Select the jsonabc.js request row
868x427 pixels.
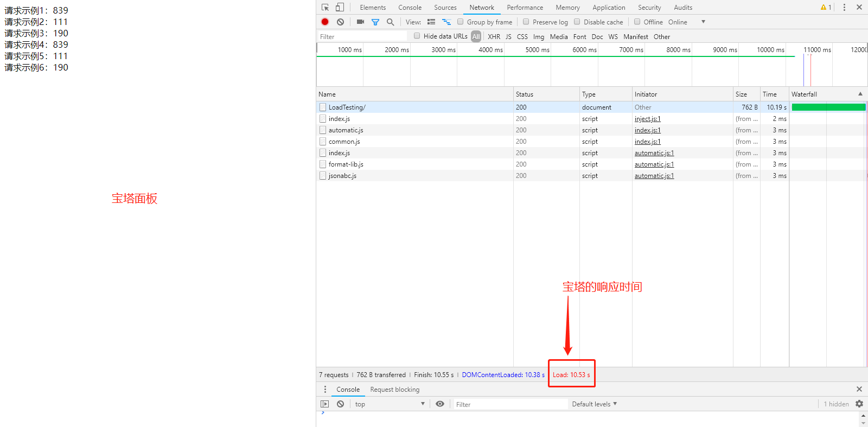[591, 176]
